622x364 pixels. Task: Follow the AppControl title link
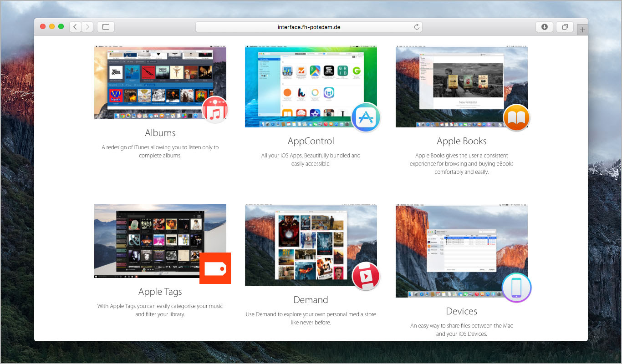(311, 141)
